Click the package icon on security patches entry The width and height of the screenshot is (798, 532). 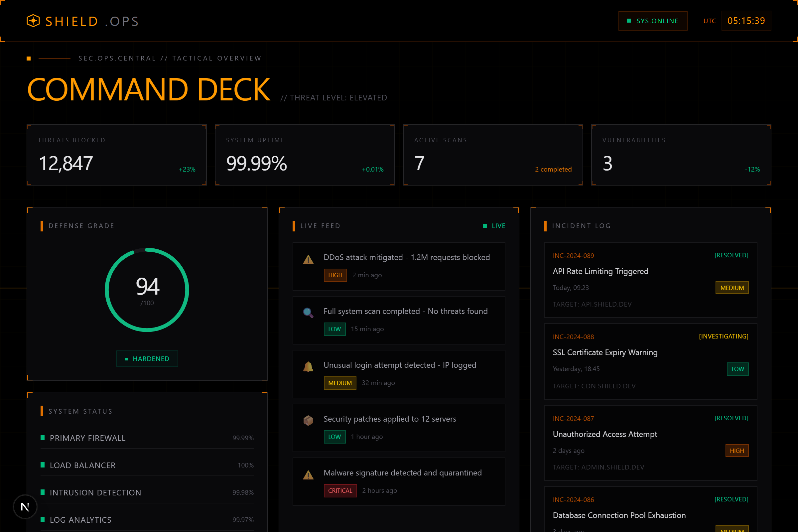coord(308,420)
